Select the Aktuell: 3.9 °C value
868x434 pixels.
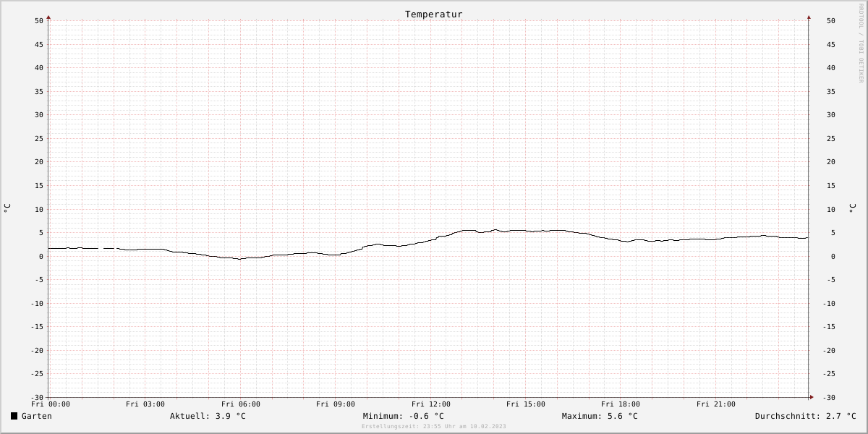pos(208,416)
